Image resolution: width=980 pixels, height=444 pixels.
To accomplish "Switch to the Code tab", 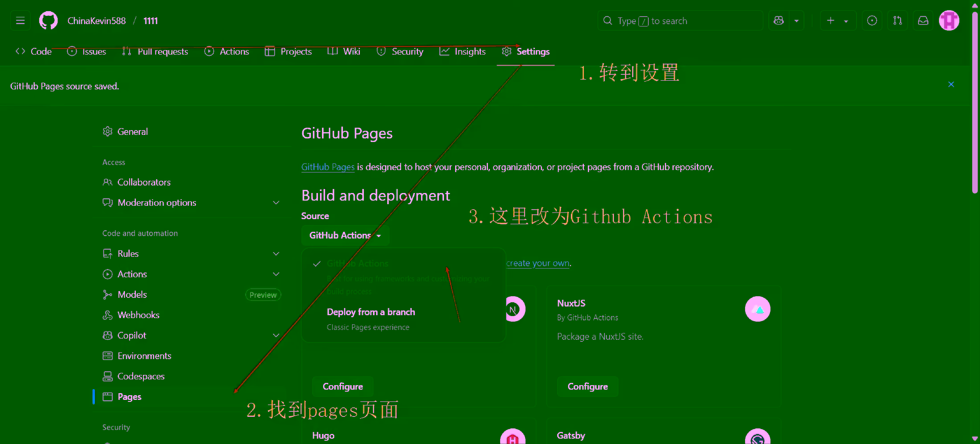I will 33,51.
